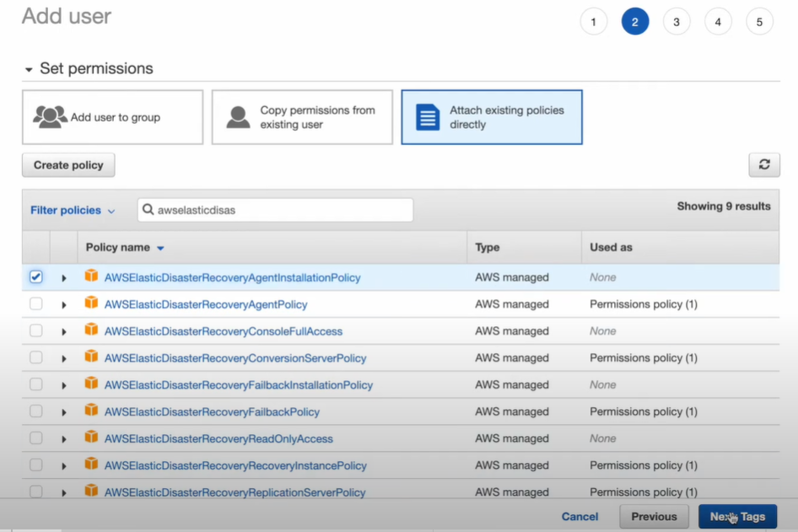Expand details of AWSElasticDisasterRecoveryReplicationServerPolicy row
The width and height of the screenshot is (798, 532).
(63, 493)
